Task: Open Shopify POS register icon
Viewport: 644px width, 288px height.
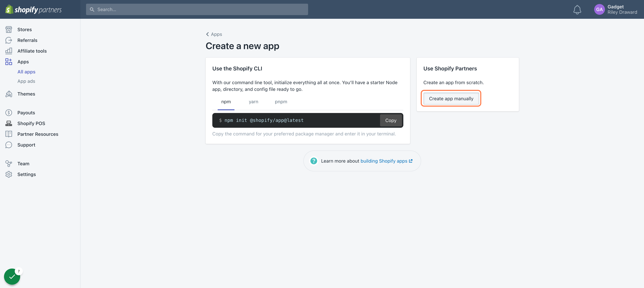Action: pos(9,124)
